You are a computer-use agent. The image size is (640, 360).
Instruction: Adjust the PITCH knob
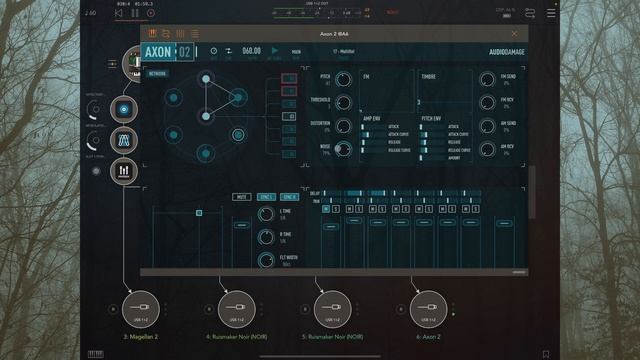[343, 79]
